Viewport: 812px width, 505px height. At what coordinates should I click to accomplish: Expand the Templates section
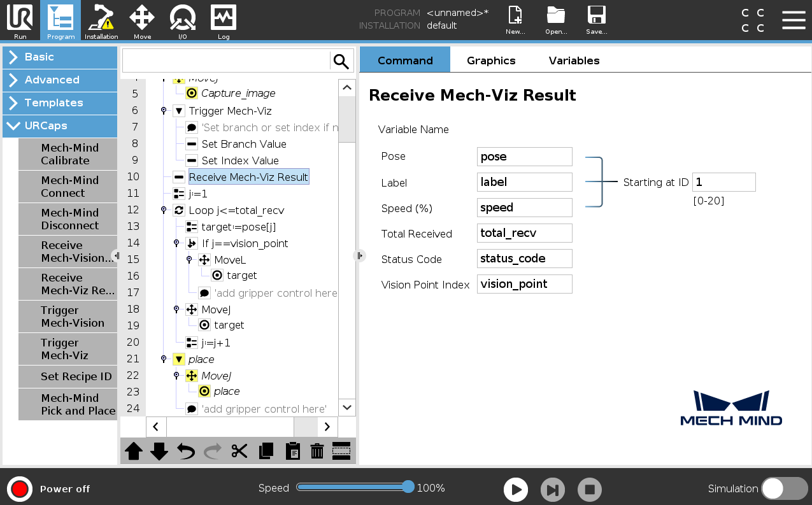60,103
